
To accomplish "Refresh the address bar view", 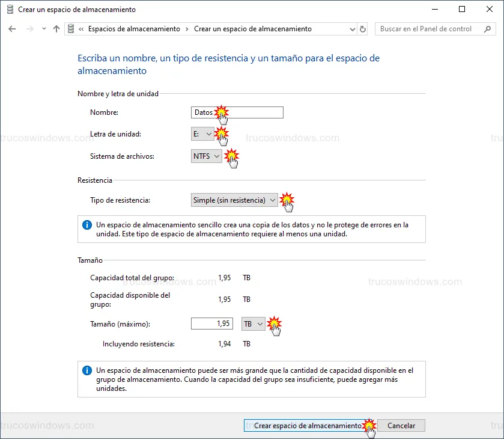I will point(362,29).
